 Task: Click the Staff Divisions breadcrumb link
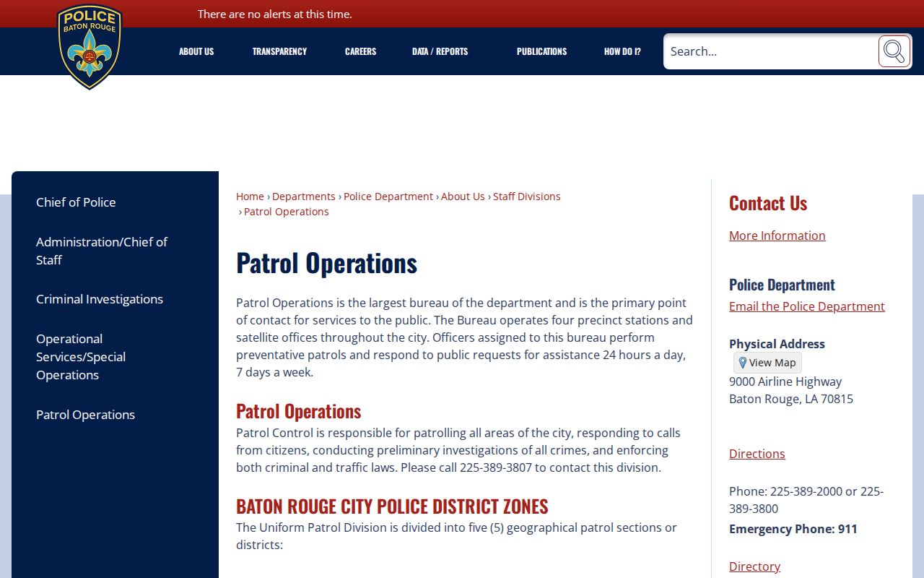[527, 197]
